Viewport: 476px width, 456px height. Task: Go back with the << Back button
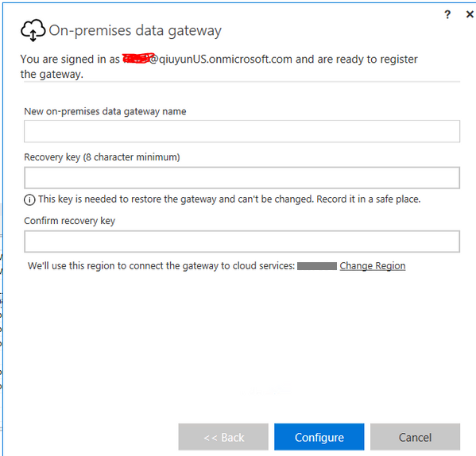coord(223,437)
